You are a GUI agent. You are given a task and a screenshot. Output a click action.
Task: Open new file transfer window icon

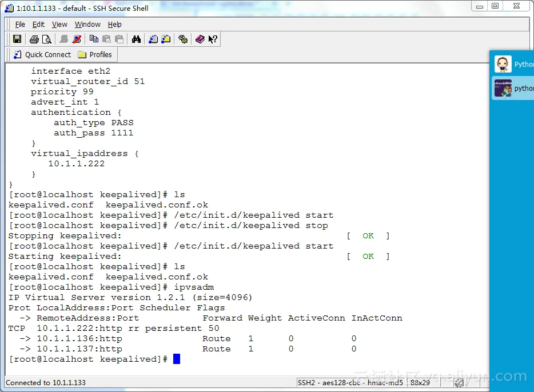point(166,39)
